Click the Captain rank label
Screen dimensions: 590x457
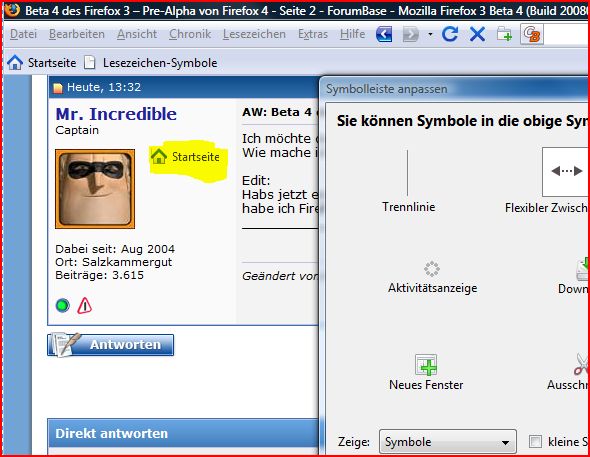pos(77,130)
